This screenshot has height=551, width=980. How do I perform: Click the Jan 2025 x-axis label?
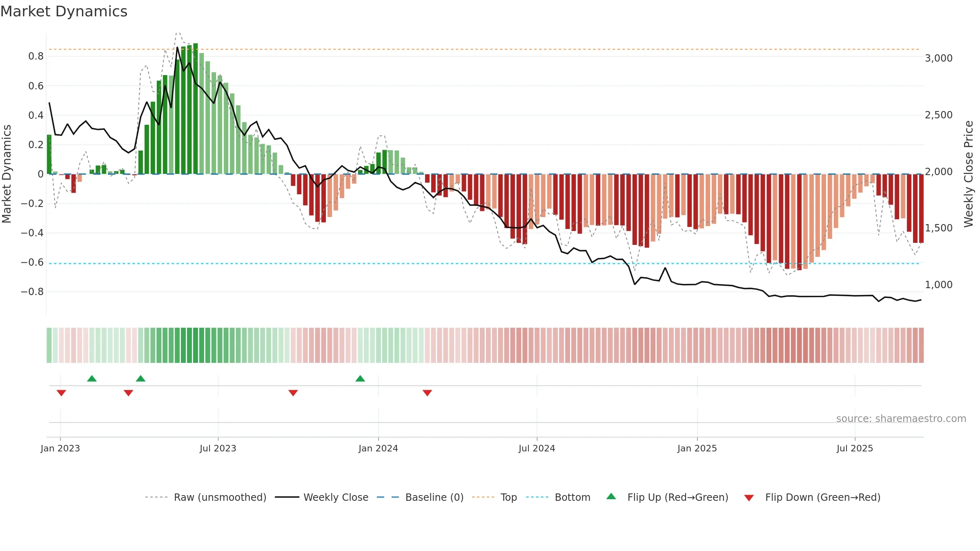coord(697,448)
